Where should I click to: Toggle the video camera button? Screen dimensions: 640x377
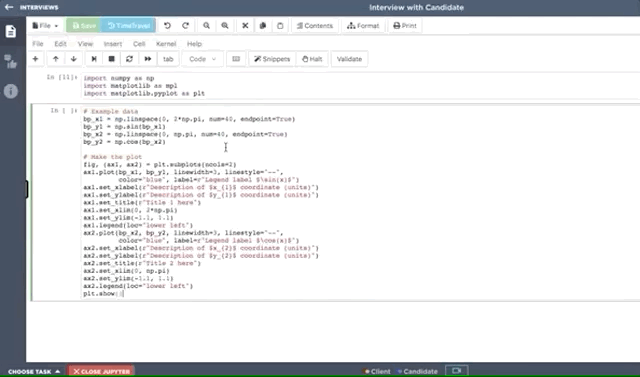(x=456, y=370)
